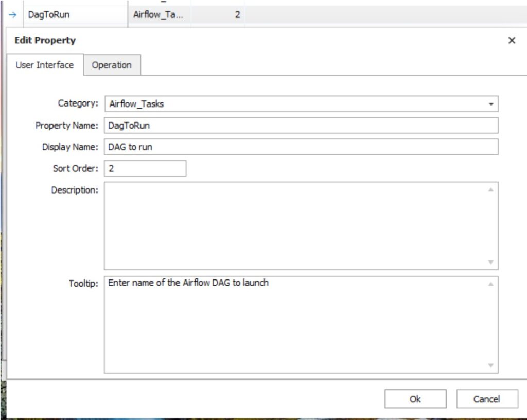Select the Sort Order input box
Viewport: 527px width, 420px height.
click(145, 168)
